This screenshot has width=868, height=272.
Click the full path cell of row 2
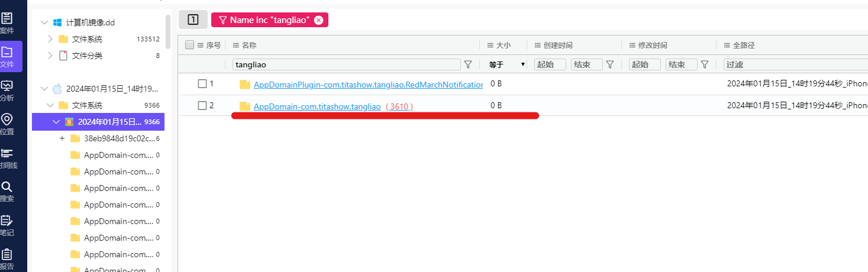pos(797,105)
